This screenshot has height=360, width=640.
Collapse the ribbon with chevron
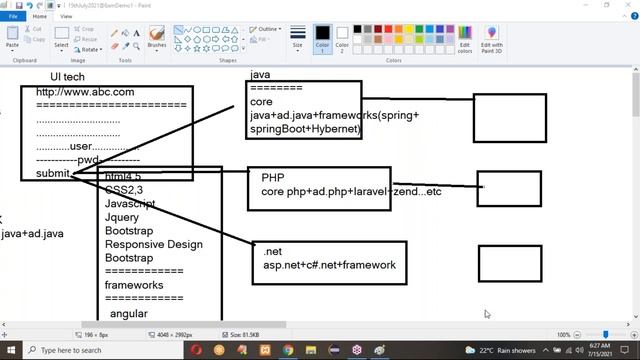(x=624, y=16)
